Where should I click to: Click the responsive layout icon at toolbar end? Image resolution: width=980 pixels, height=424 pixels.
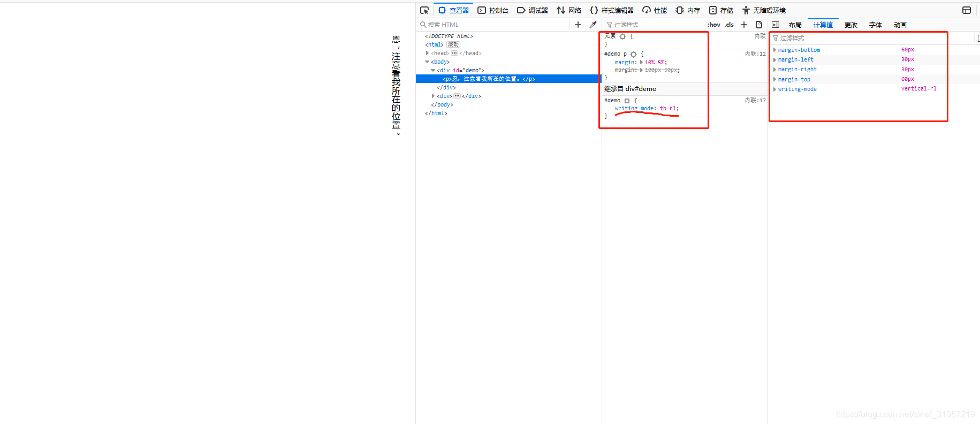tap(967, 10)
